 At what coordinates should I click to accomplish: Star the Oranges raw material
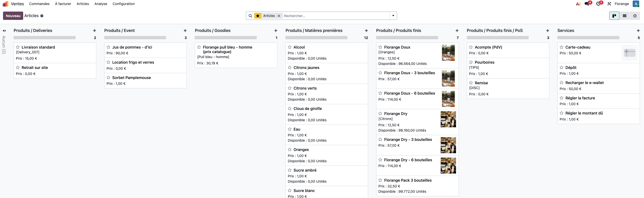coord(290,149)
